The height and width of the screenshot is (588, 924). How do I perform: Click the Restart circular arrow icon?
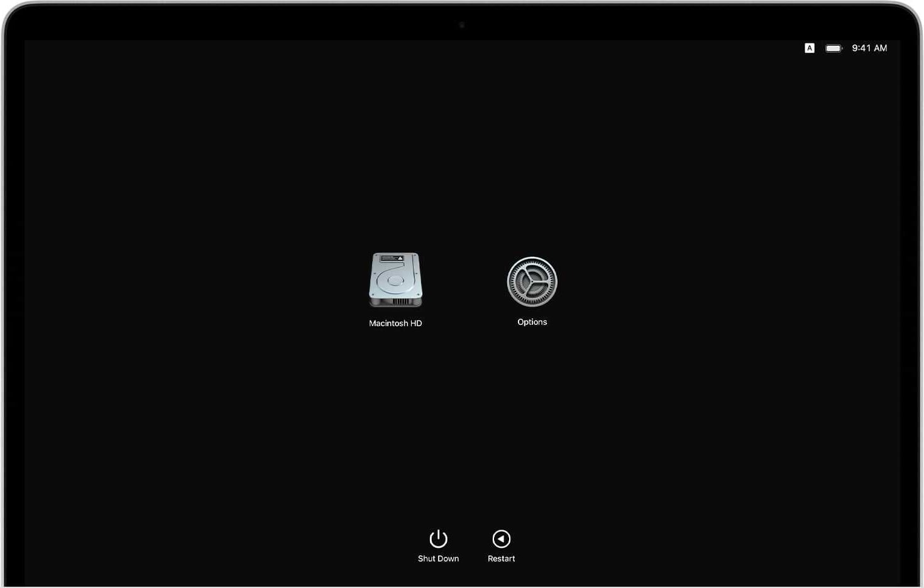click(501, 539)
